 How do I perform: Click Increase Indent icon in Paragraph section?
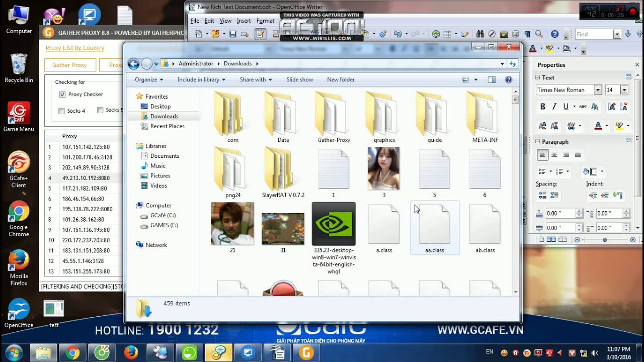(x=593, y=195)
